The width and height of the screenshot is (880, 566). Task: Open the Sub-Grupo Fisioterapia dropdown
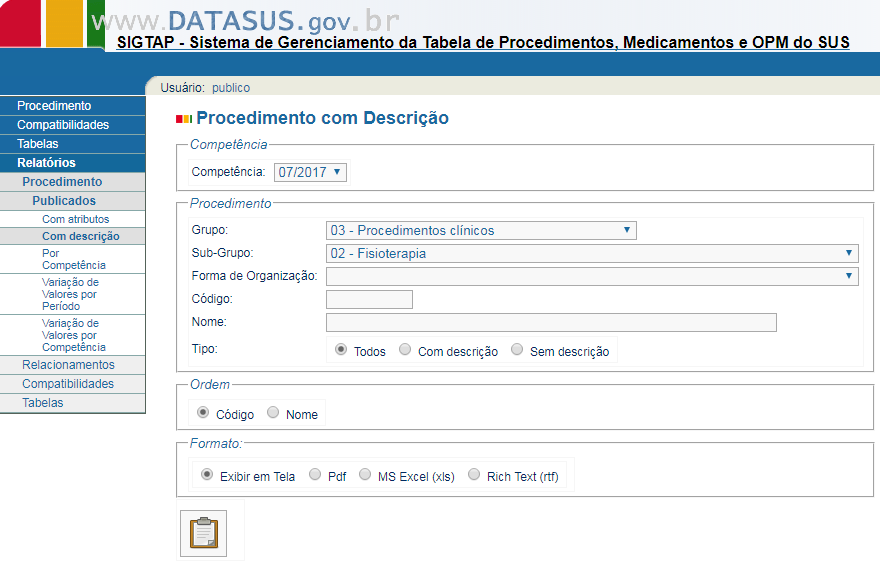point(592,253)
